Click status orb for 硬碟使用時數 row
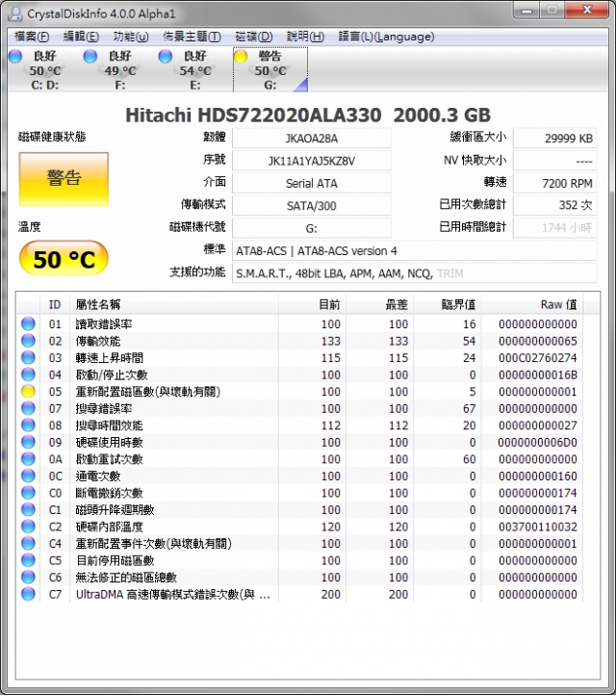616x696 pixels. tap(28, 442)
